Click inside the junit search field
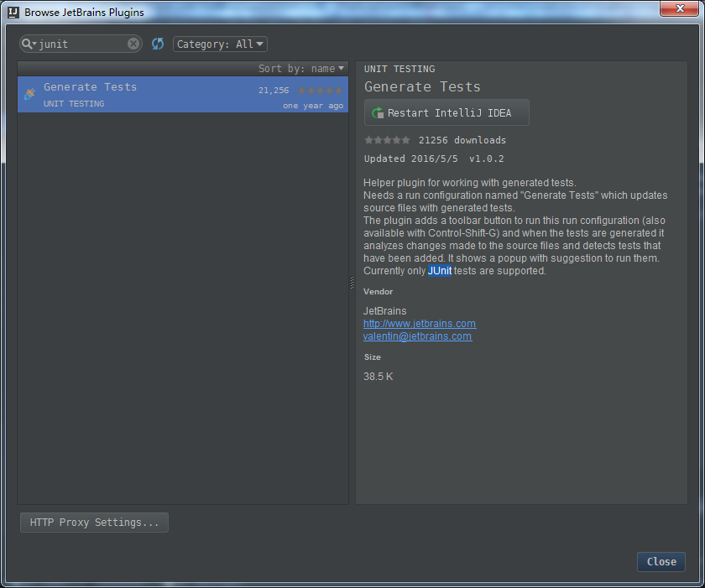Viewport: 705px width, 588px height. click(81, 44)
